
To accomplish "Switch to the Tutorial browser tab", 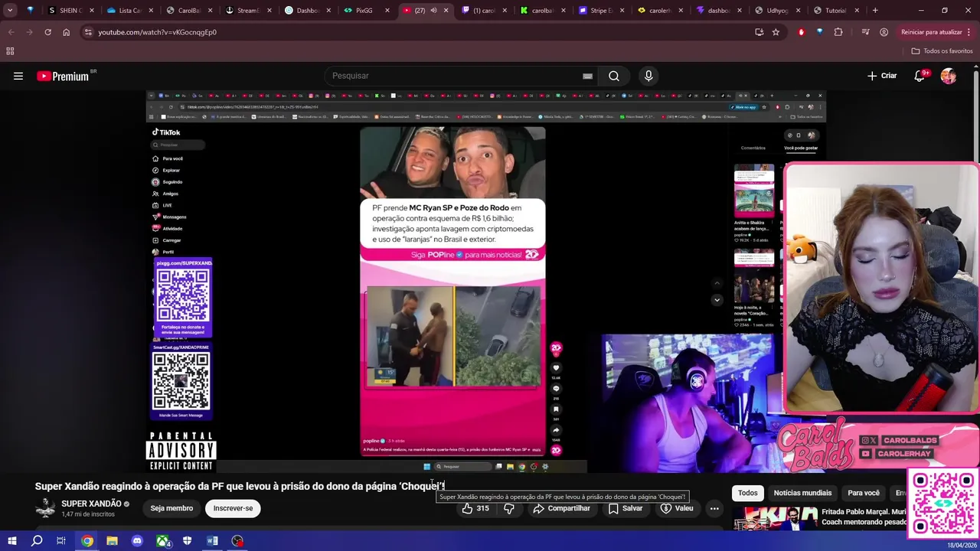I will tap(837, 11).
